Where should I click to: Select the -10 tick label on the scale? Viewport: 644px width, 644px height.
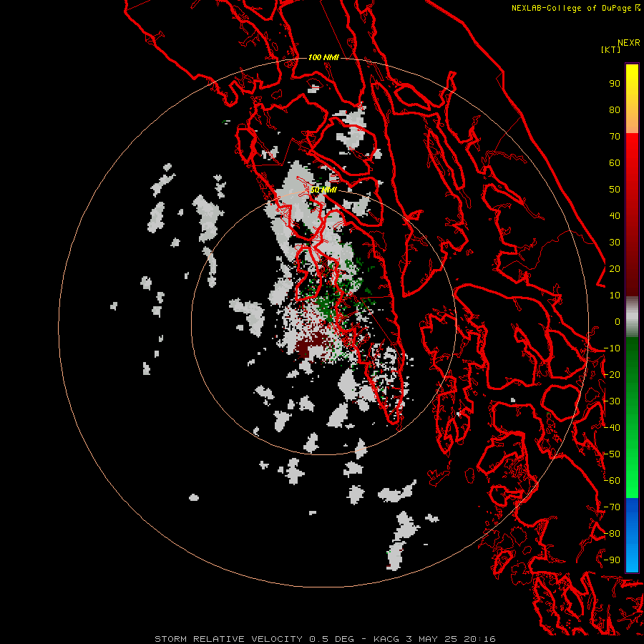[612, 348]
